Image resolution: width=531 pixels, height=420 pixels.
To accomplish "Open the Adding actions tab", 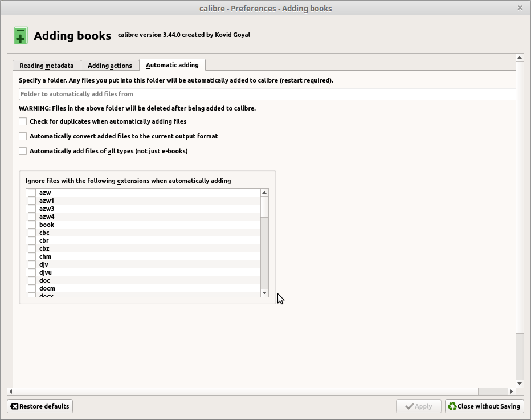I will tap(110, 66).
